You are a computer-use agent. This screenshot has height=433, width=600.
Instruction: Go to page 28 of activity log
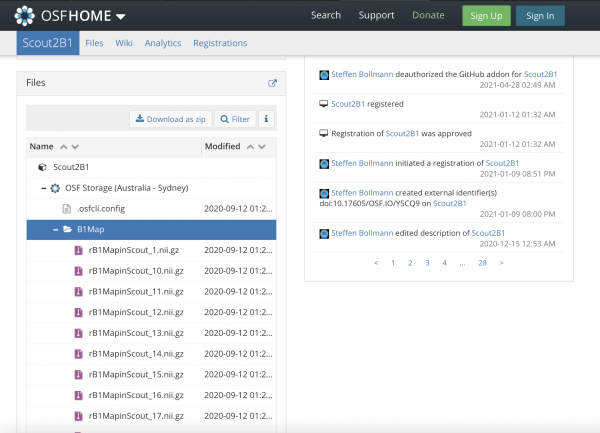481,263
